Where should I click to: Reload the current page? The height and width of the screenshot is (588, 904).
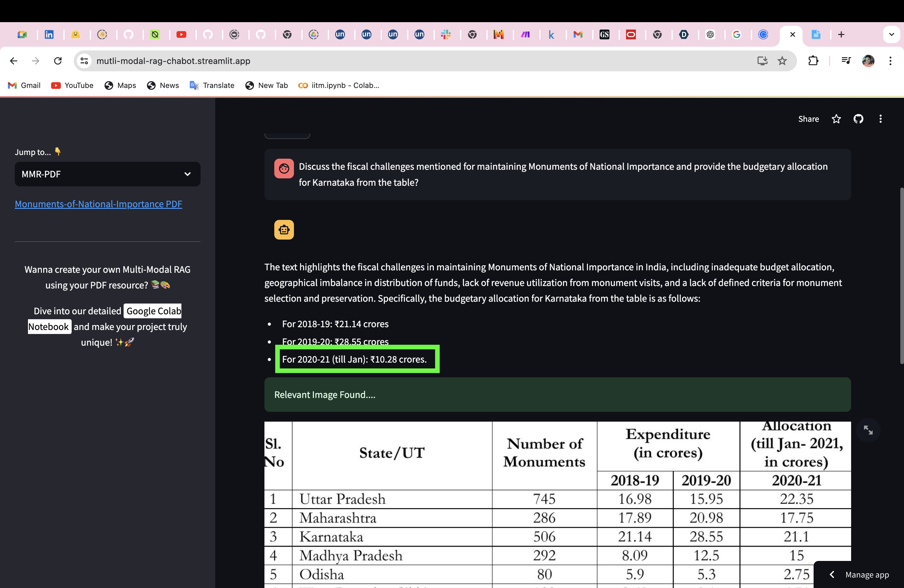point(58,61)
